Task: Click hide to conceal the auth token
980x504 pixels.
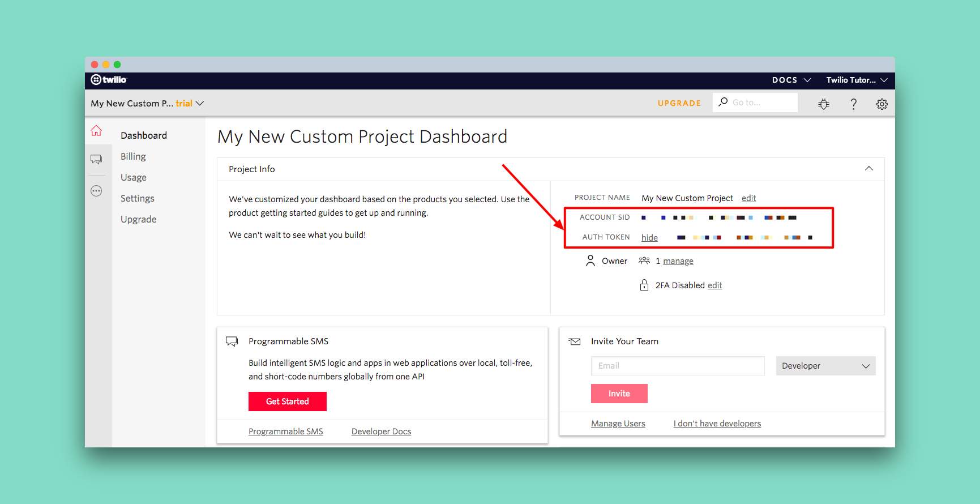Action: coord(649,237)
